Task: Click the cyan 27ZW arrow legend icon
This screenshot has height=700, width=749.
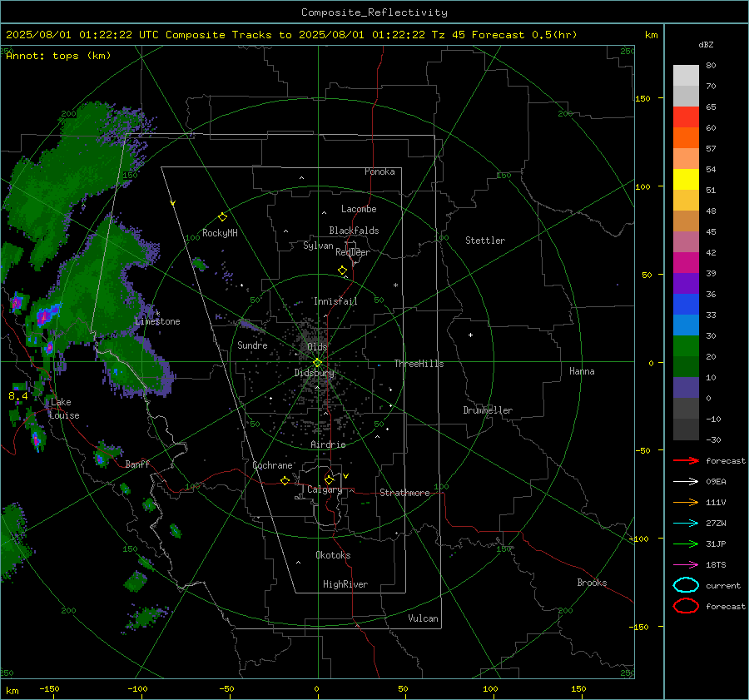Action: point(686,524)
